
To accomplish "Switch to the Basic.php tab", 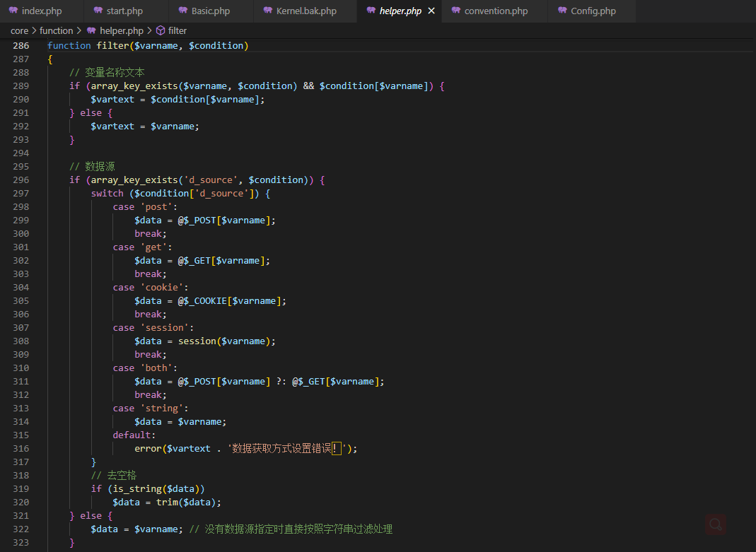I will (211, 11).
